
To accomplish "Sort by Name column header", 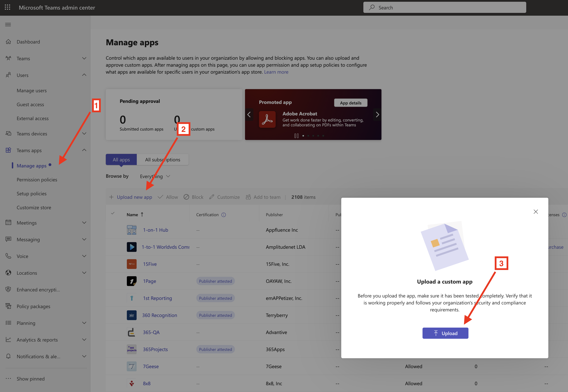I will [132, 215].
